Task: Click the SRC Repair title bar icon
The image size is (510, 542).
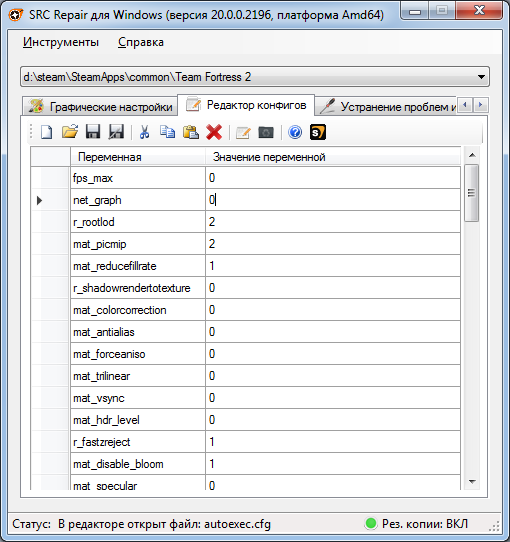Action: (x=16, y=15)
